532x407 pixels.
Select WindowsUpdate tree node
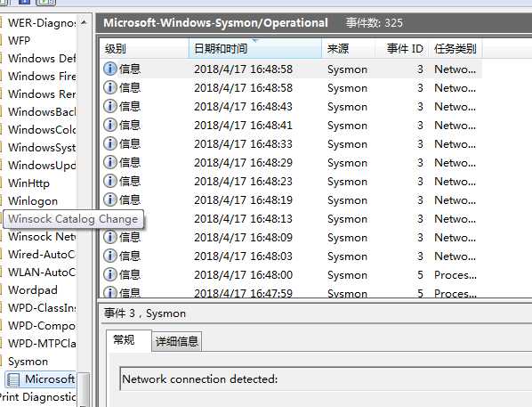point(42,165)
